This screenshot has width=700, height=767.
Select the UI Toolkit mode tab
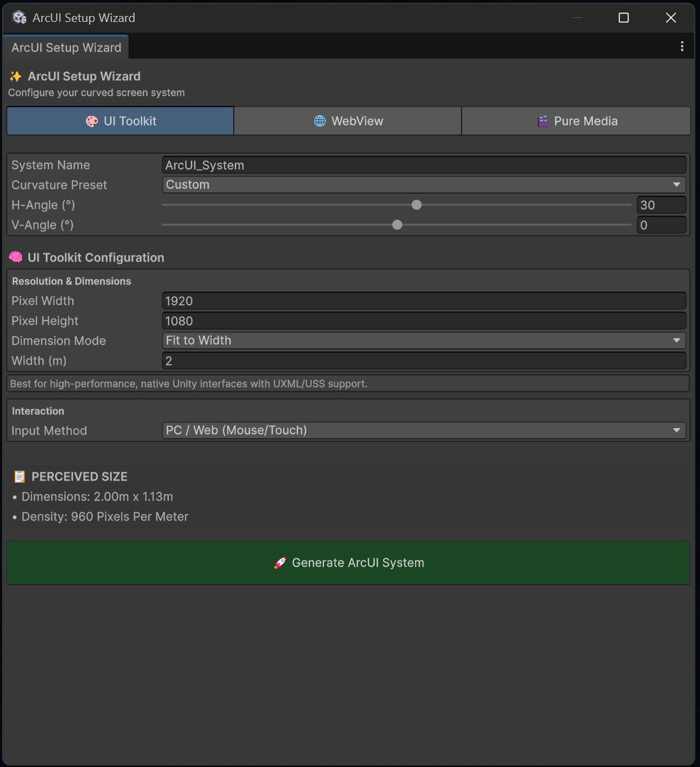pos(121,121)
